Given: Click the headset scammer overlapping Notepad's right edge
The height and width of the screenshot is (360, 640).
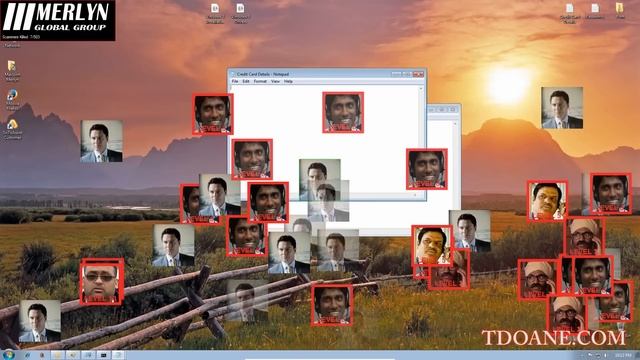Looking at the screenshot, I should click(427, 169).
